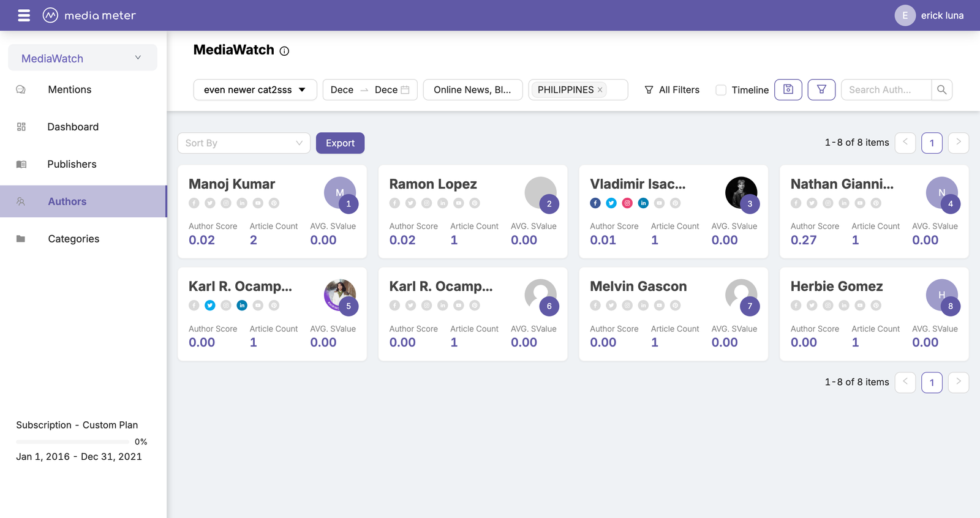Image resolution: width=980 pixels, height=518 pixels.
Task: Click Melvin Gascon's YouTube icon
Action: 659,305
